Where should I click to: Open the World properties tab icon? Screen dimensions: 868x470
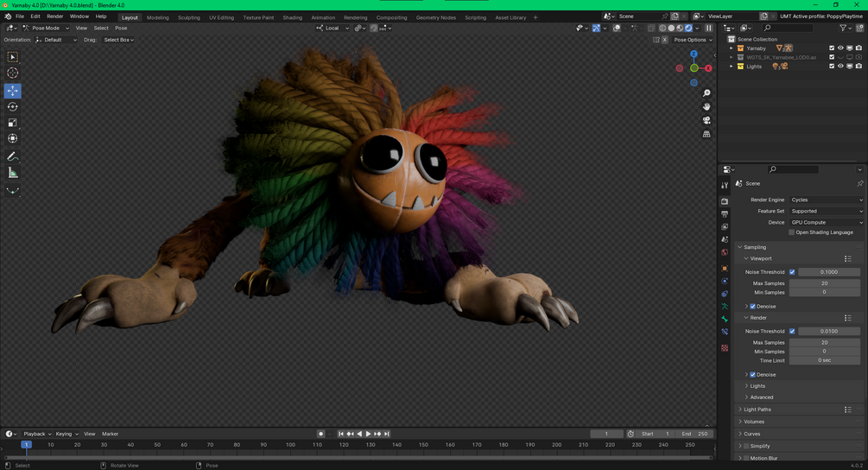[x=725, y=252]
